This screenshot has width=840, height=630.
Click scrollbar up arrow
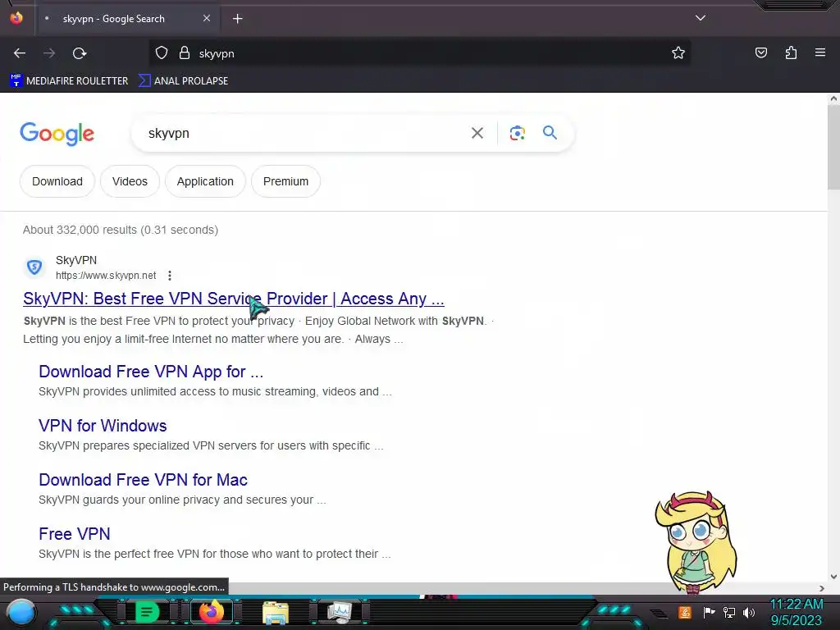pyautogui.click(x=833, y=98)
